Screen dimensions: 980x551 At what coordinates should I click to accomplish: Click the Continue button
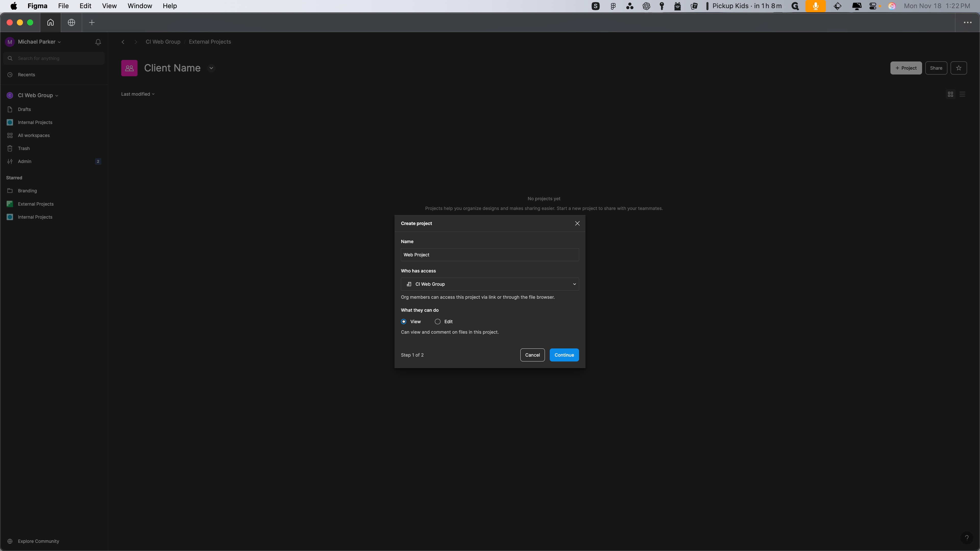[x=564, y=355]
